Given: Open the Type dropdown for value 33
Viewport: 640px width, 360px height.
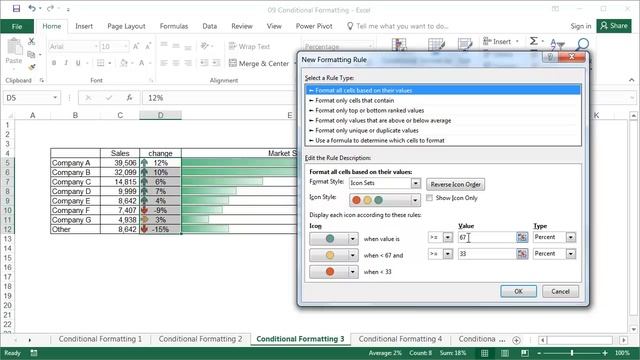Looking at the screenshot, I should pos(571,254).
